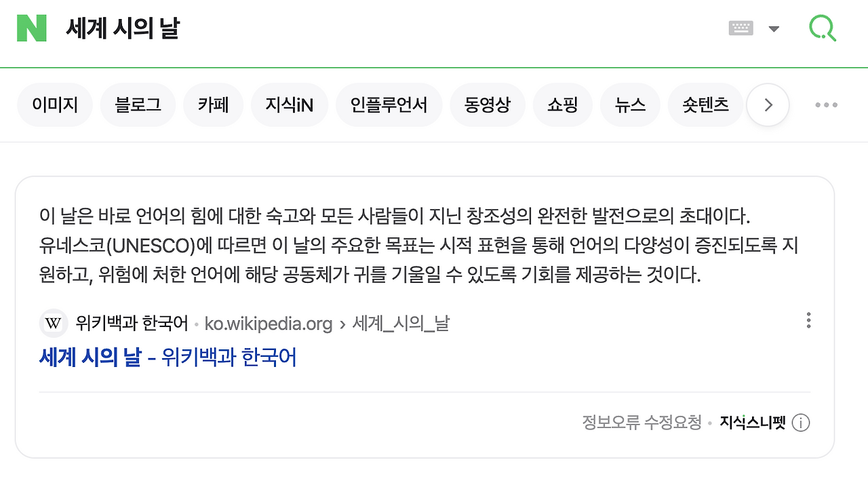Image resolution: width=868 pixels, height=483 pixels.
Task: Open the dropdown arrow beside the keyboard icon
Action: pos(774,28)
